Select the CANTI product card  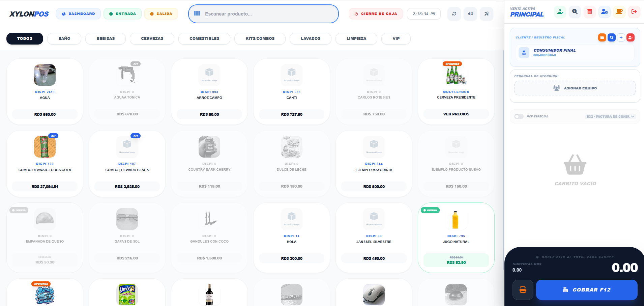292,92
